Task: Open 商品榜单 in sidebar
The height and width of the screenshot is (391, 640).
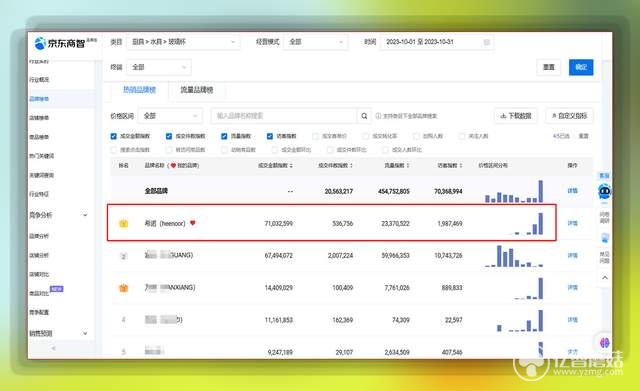Action: point(39,137)
